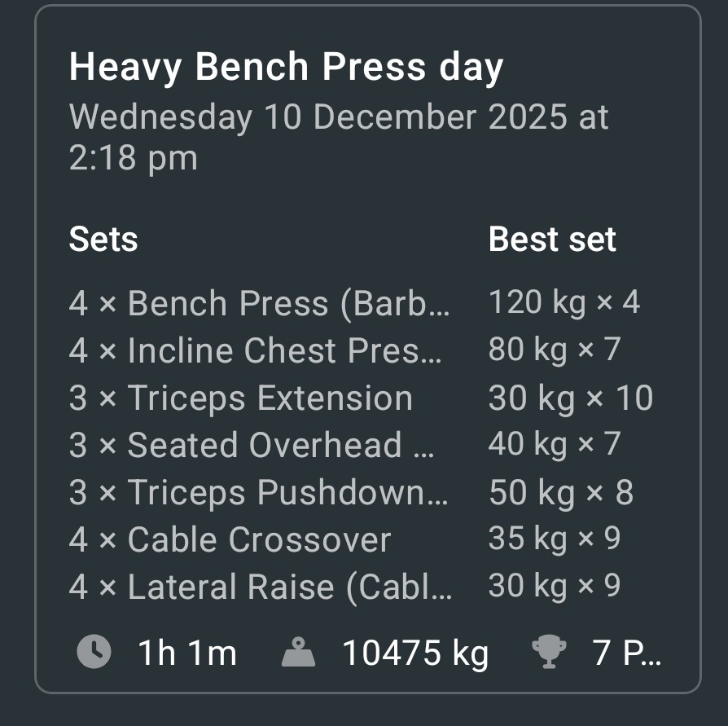Select the Triceps Pushdown exercise row
The height and width of the screenshot is (726, 728).
(x=259, y=492)
